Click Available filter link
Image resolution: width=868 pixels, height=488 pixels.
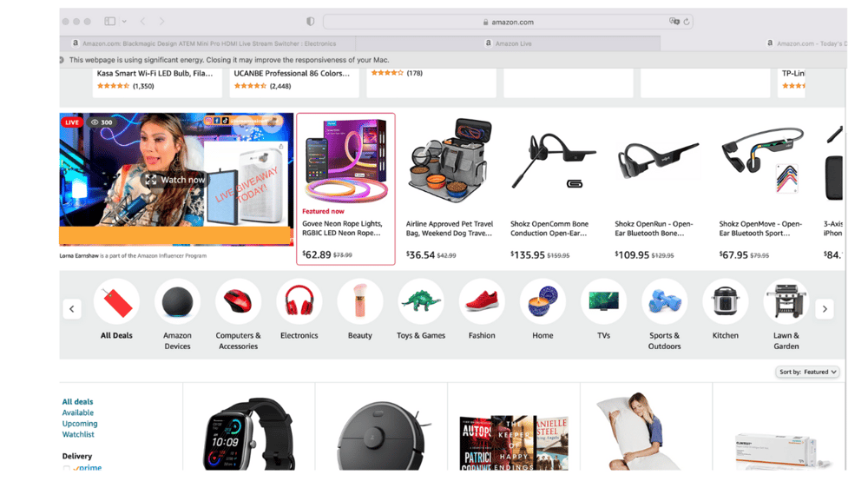pos(78,412)
